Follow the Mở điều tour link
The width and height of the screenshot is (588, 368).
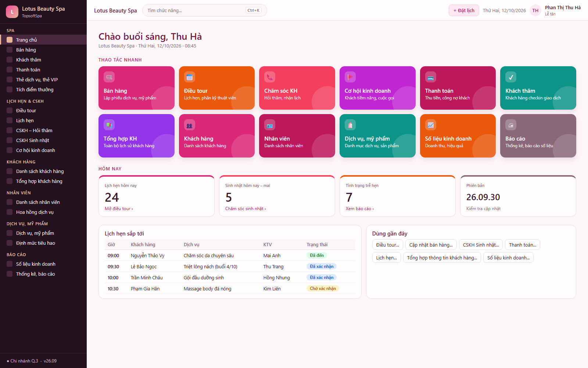[x=119, y=209]
